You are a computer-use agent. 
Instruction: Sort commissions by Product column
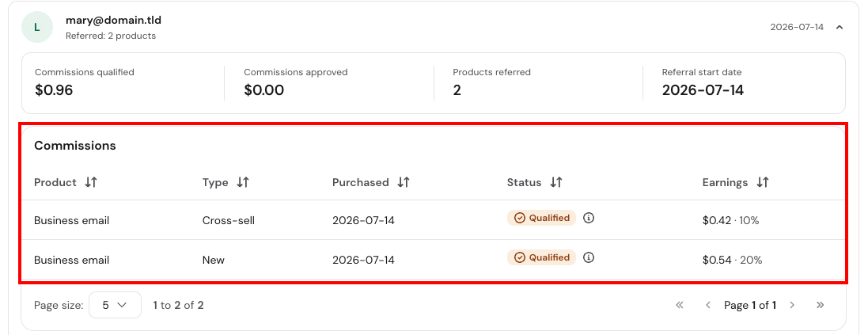point(91,182)
